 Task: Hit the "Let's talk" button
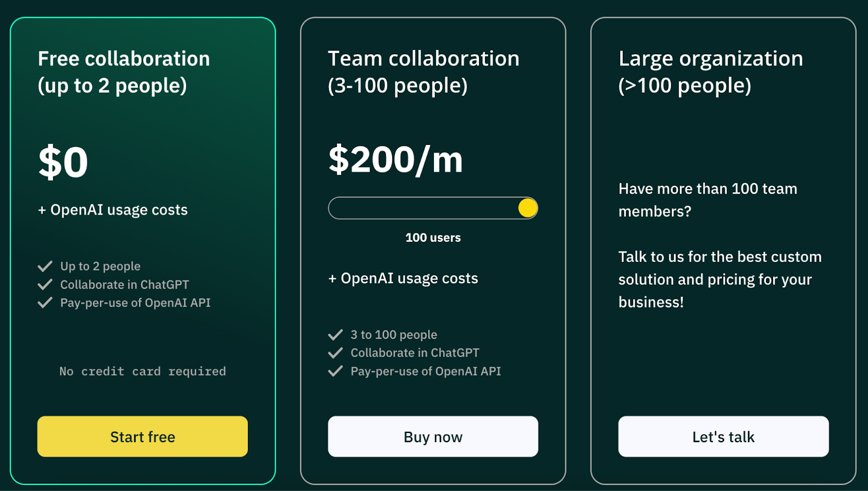coord(723,437)
